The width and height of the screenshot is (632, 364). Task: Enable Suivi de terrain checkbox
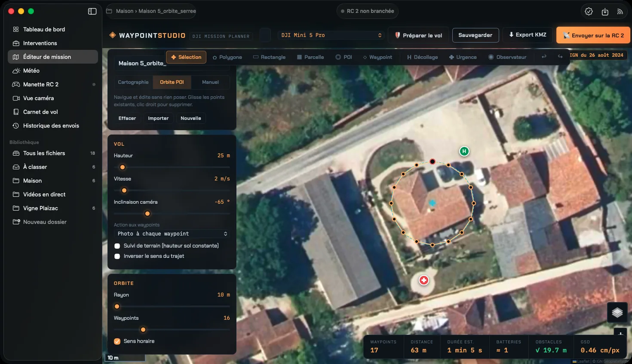click(117, 246)
